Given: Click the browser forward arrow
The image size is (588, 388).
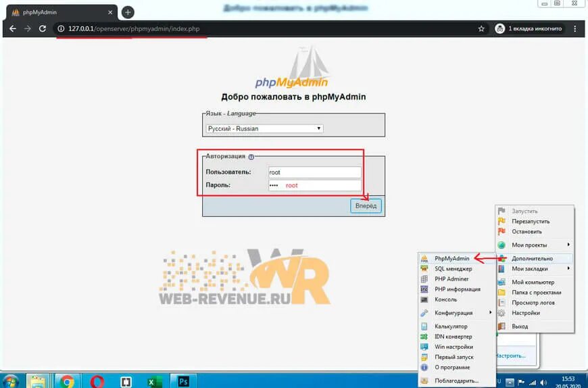Looking at the screenshot, I should click(x=28, y=28).
